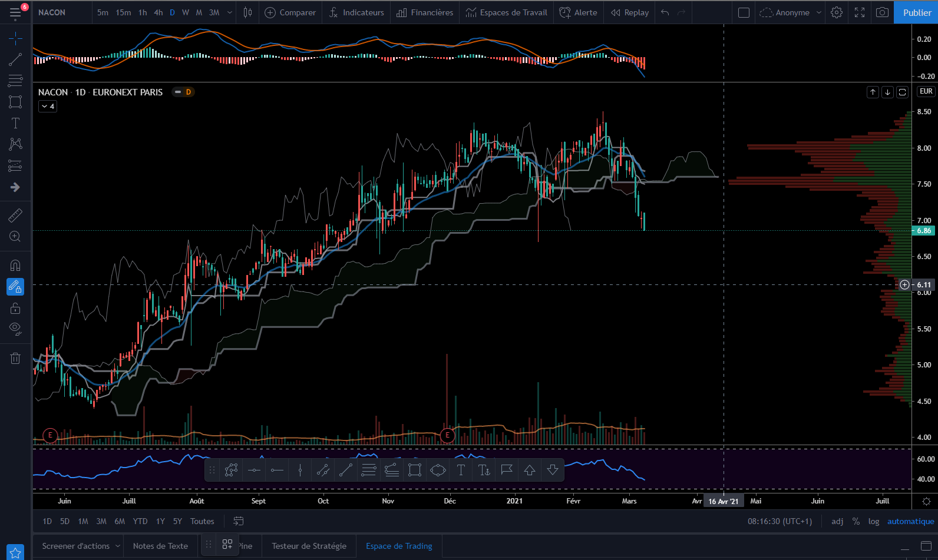938x560 pixels.
Task: Select the crosshair cursor tool
Action: pyautogui.click(x=15, y=39)
